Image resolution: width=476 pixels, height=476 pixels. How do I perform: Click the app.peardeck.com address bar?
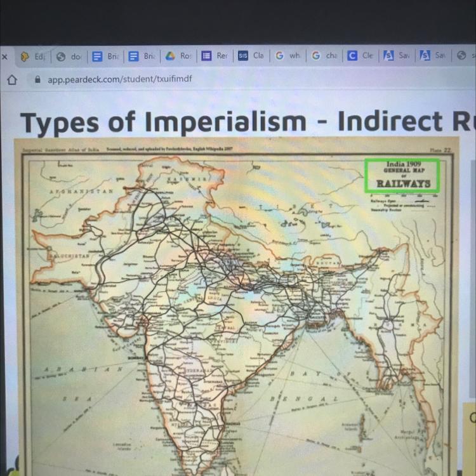coord(119,79)
